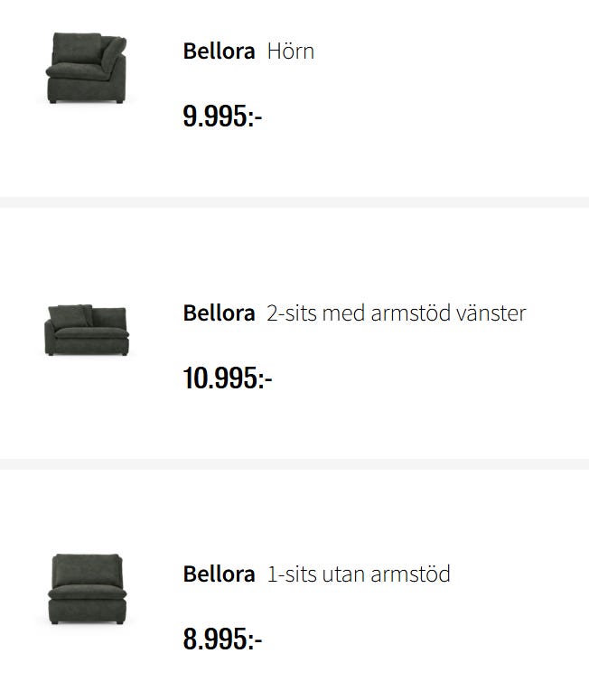Viewport: 589px width, 700px height.
Task: Open the Bellora Hörn corner sofa image
Action: click(87, 68)
